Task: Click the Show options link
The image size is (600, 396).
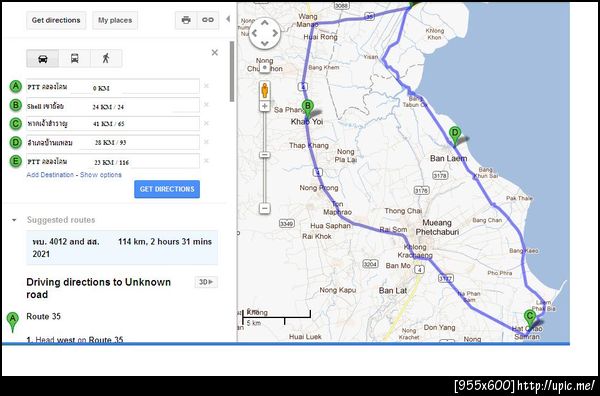Action: (101, 175)
